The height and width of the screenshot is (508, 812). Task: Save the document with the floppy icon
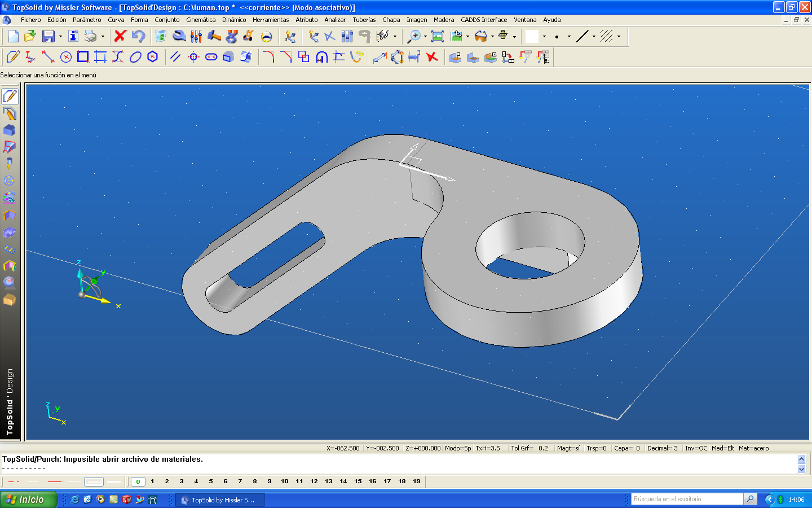tap(48, 36)
